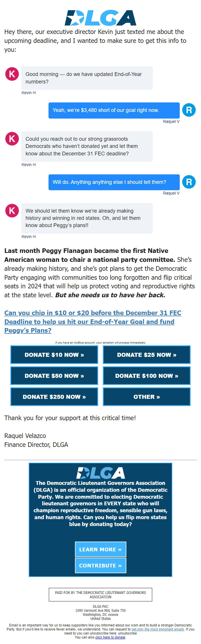Select DONATE $25 NOW
The width and height of the screenshot is (201, 644).
click(147, 355)
